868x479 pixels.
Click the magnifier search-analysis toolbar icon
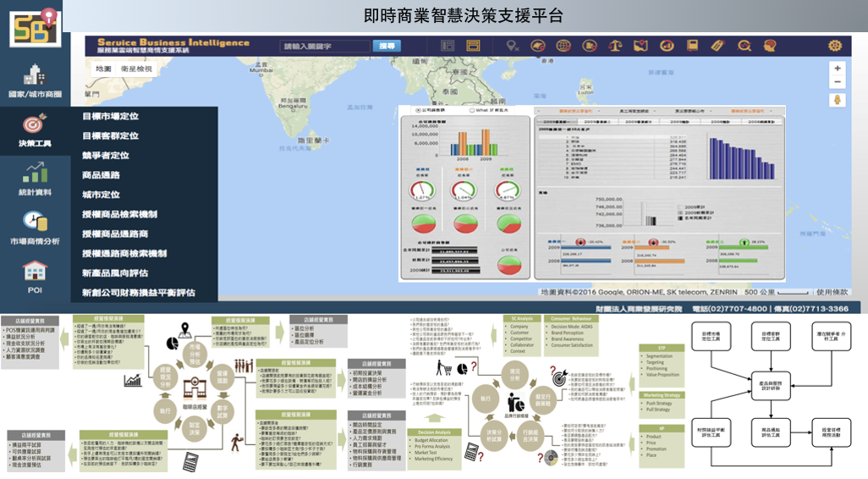coord(744,46)
